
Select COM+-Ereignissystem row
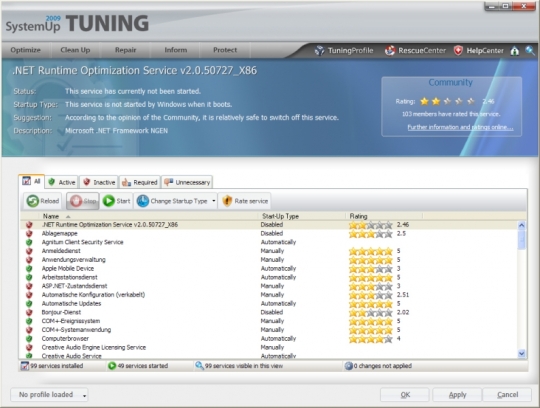[x=269, y=321]
